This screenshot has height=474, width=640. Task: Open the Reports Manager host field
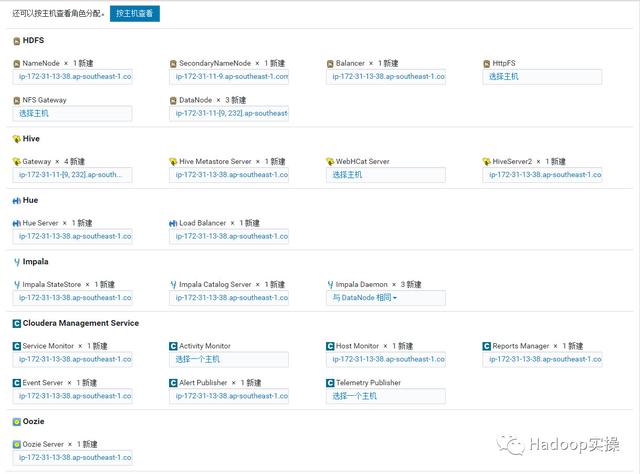point(542,359)
